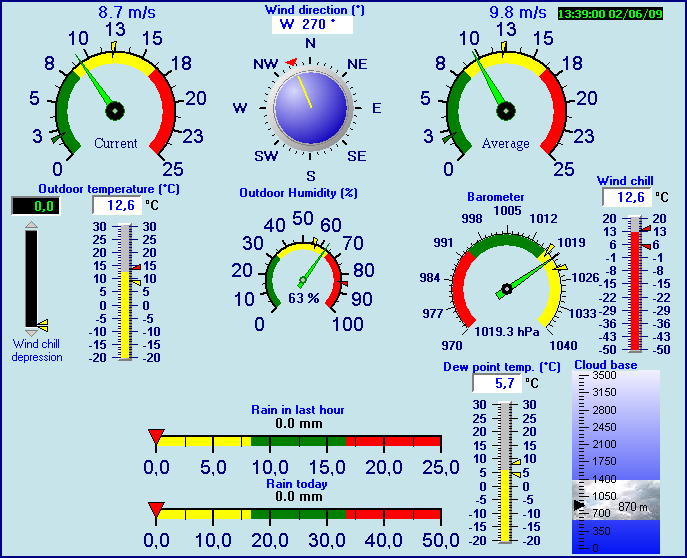Click the Wind direction field showing W 270°
The width and height of the screenshot is (687, 558).
[310, 24]
